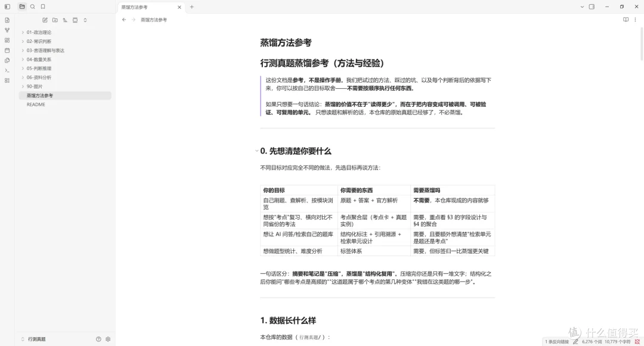Click the quick switcher file icon in the ribbon
Viewport: 644px width, 346px height.
pyautogui.click(x=7, y=20)
